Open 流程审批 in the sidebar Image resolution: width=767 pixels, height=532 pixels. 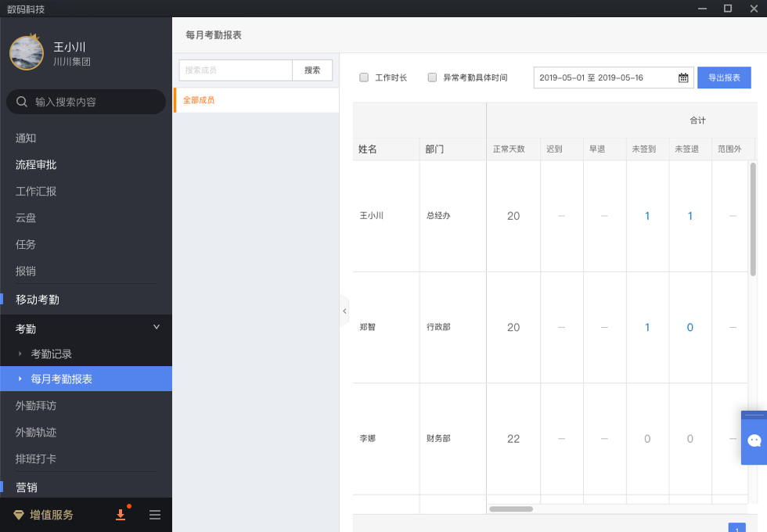coord(36,165)
